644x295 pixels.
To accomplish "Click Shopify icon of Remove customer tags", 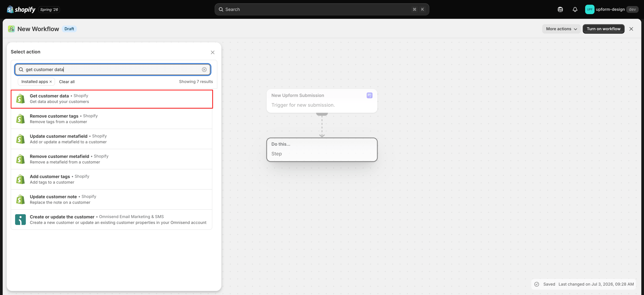I will click(x=20, y=119).
